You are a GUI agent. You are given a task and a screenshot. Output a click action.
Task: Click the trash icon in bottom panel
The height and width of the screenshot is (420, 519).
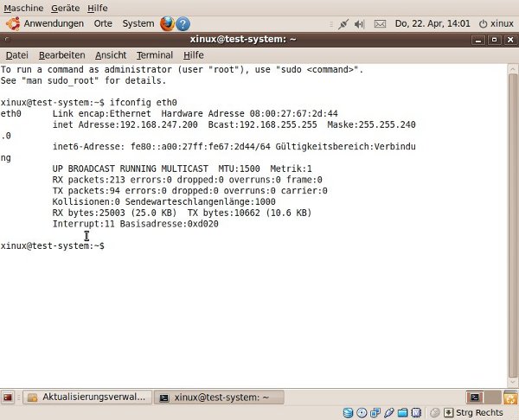tap(509, 398)
